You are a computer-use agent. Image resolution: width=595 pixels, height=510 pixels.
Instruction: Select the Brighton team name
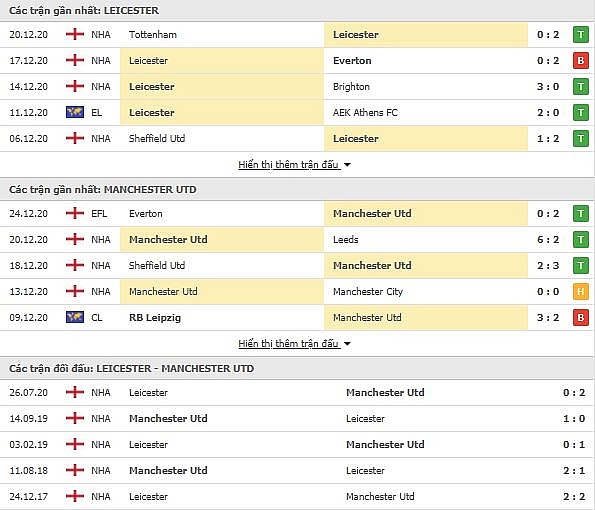point(351,87)
